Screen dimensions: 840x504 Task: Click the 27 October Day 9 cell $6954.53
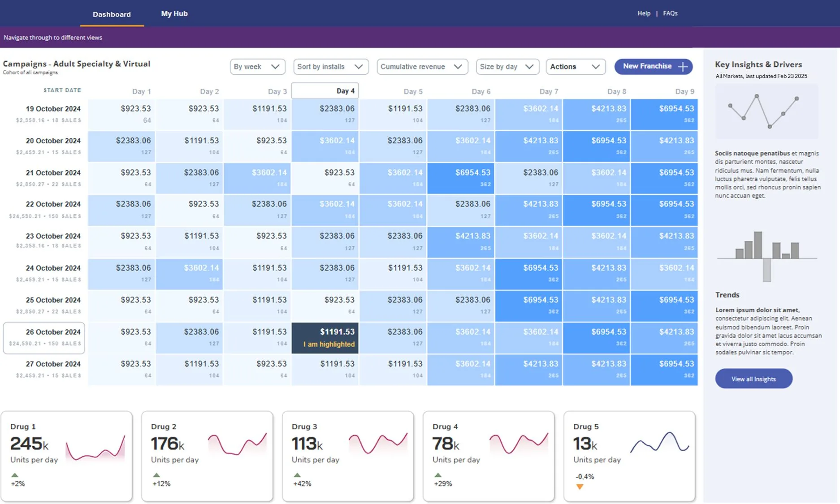(x=664, y=370)
